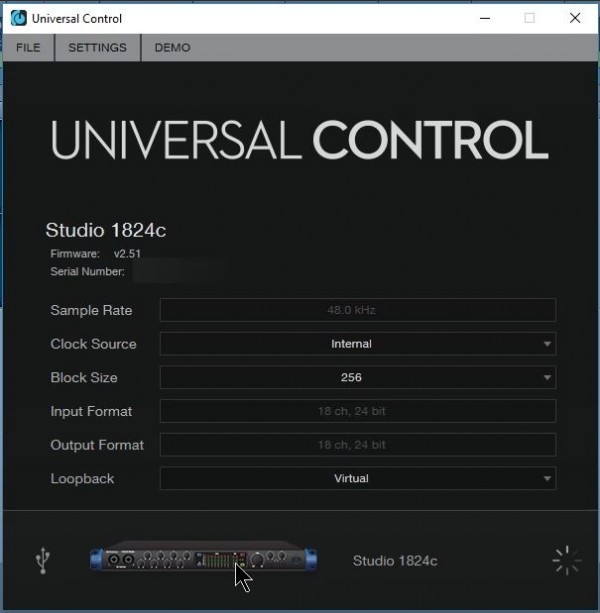The height and width of the screenshot is (613, 600).
Task: Click the Input Format 18 ch, 24 bit field
Action: pyautogui.click(x=358, y=411)
